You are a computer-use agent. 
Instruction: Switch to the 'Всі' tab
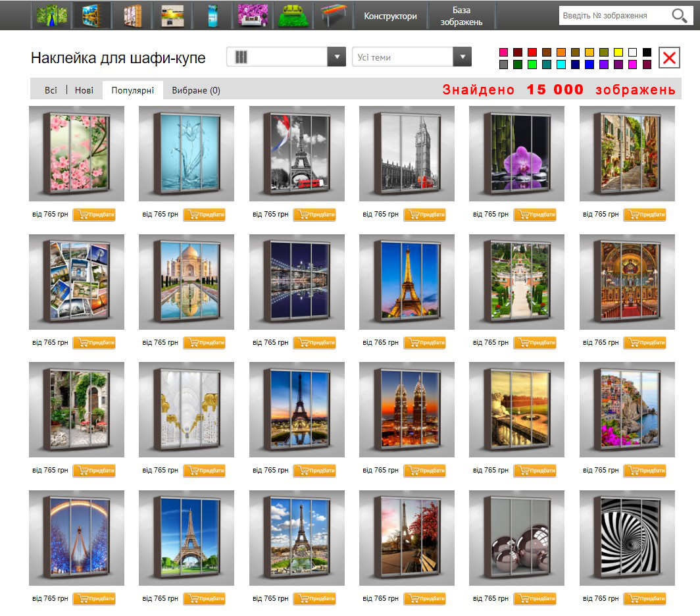click(51, 90)
